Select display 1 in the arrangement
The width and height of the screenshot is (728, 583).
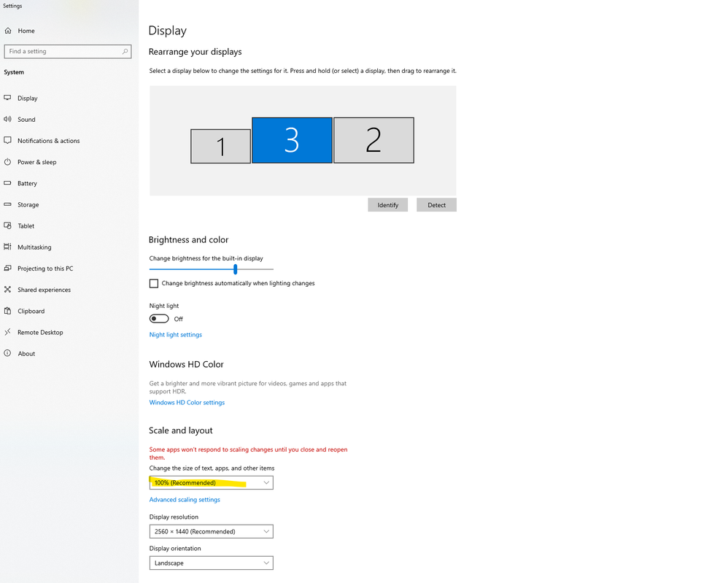[x=220, y=147]
